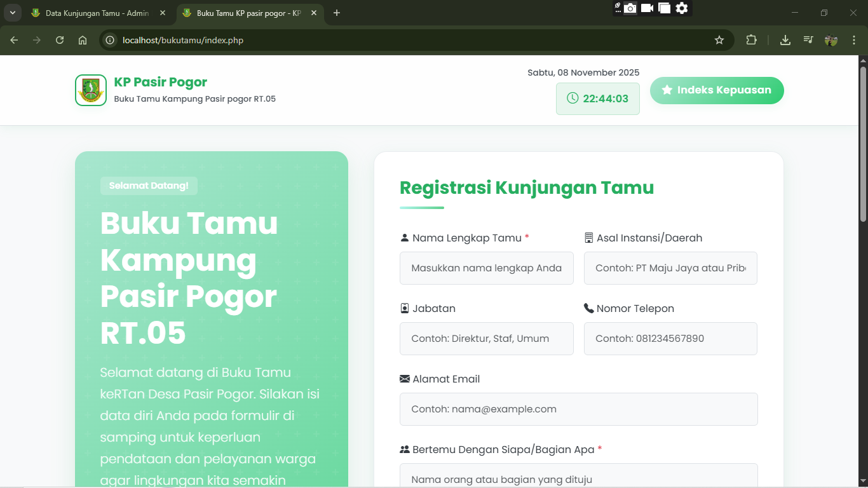
Task: Open the Downloads icon in the browser toolbar
Action: (x=785, y=39)
